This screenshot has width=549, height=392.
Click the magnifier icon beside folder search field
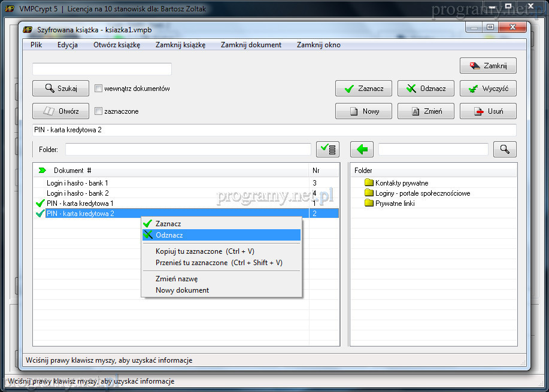point(505,150)
